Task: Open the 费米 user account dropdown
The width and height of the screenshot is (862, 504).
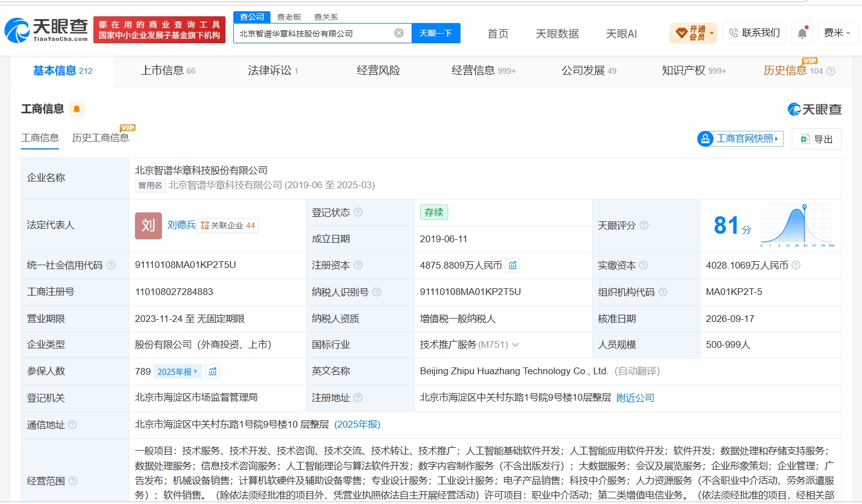Action: pos(837,33)
